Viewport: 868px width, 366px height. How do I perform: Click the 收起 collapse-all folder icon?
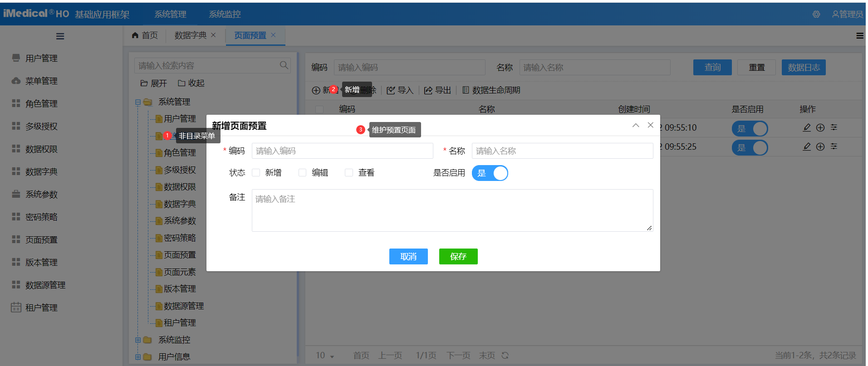click(181, 83)
